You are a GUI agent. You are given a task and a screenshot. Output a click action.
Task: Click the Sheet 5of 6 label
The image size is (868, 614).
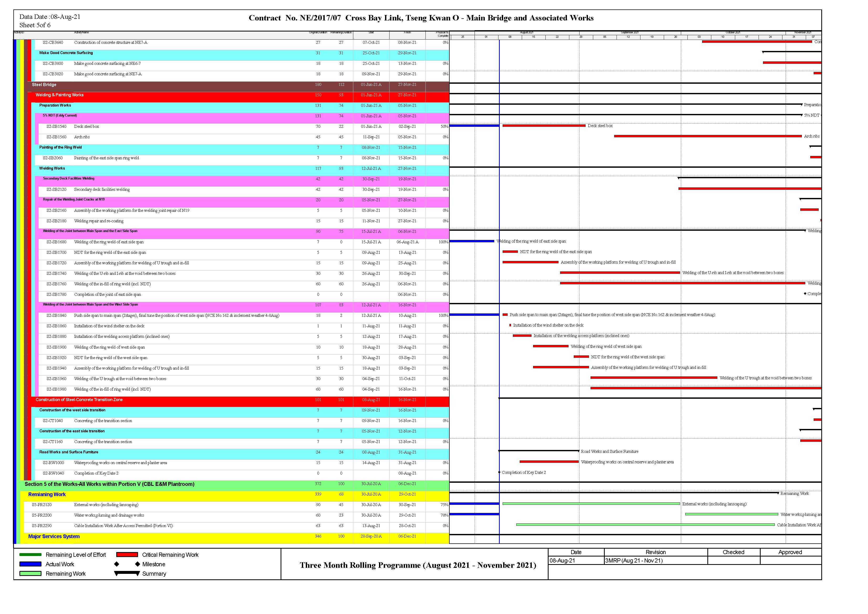click(35, 25)
